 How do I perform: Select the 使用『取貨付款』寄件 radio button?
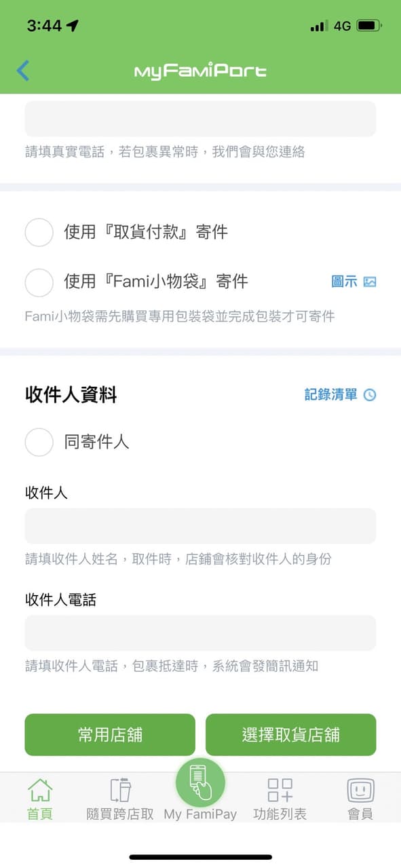[39, 232]
